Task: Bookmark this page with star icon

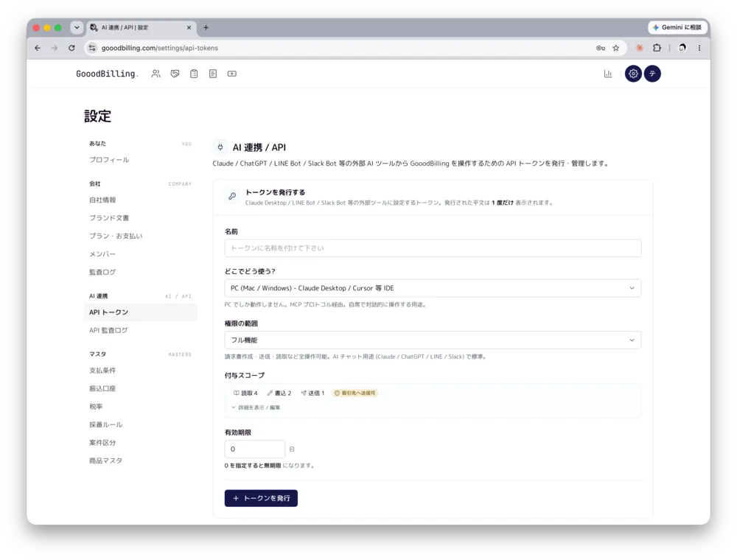Action: [615, 48]
